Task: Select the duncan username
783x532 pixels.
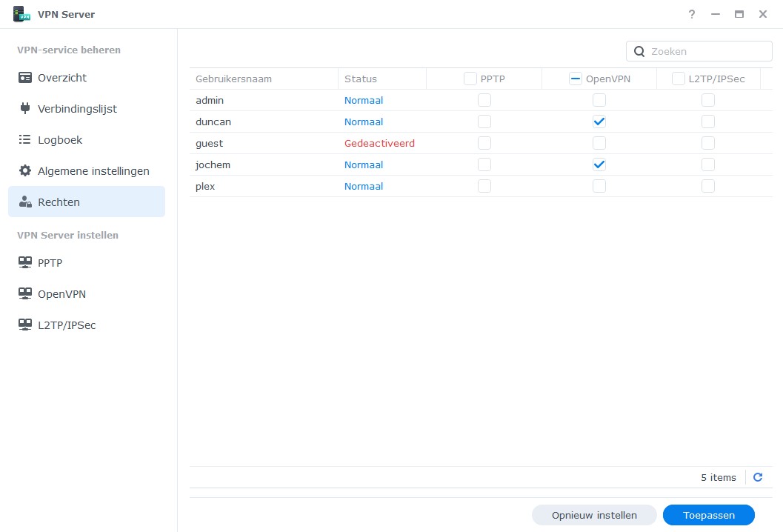Action: point(213,122)
